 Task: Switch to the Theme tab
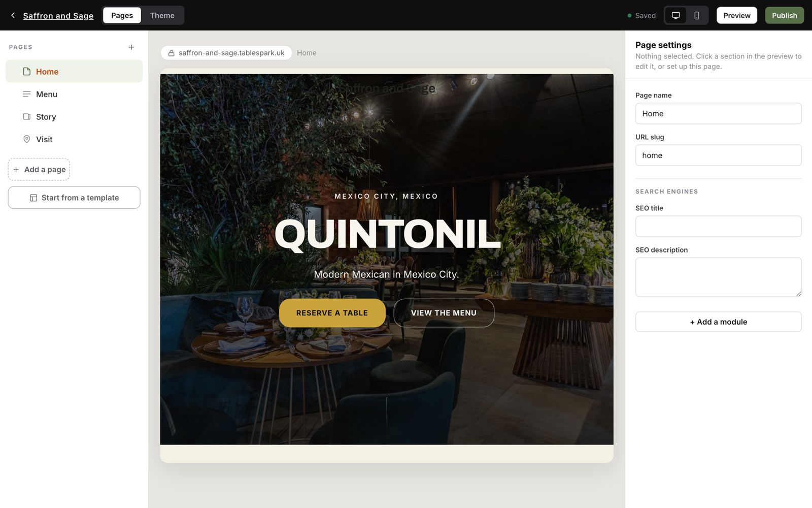[x=162, y=15]
